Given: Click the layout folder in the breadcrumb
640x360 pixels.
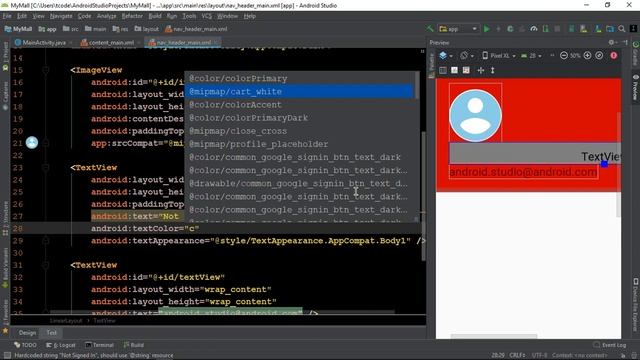Looking at the screenshot, I should [147, 29].
